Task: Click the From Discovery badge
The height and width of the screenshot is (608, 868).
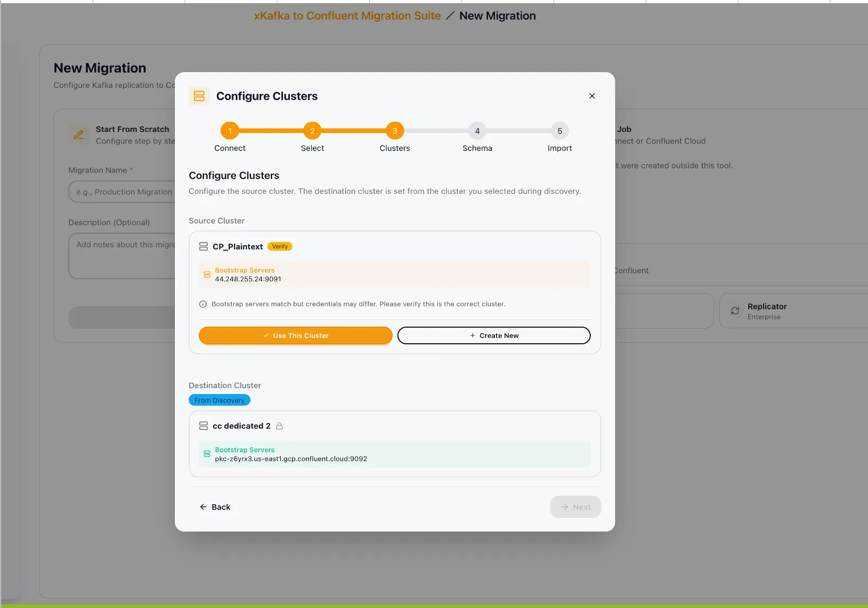Action: click(x=219, y=400)
